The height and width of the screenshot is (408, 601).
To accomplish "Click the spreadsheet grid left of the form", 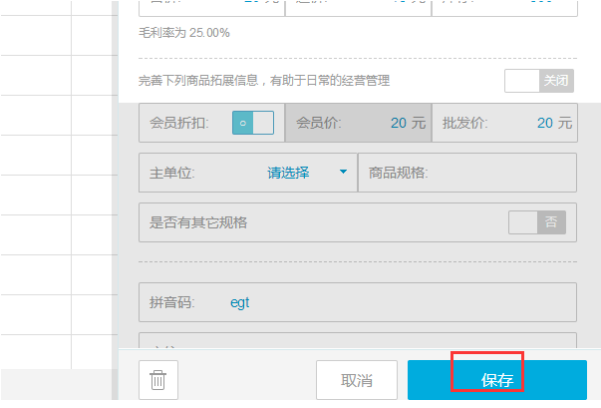I will point(55,200).
